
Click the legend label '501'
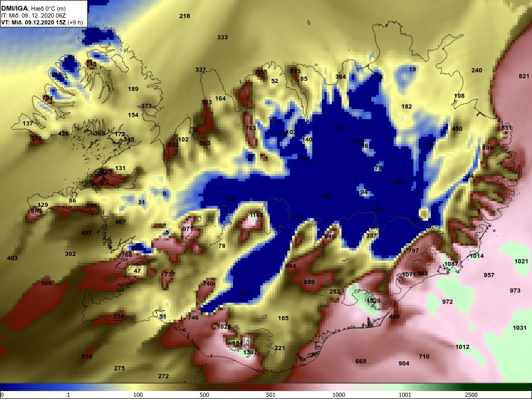[271, 395]
